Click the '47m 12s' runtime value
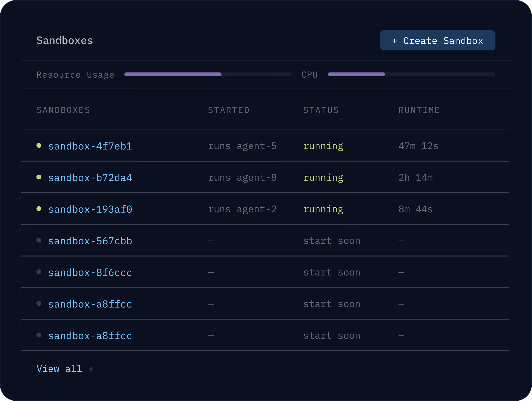The width and height of the screenshot is (532, 401). 419,146
